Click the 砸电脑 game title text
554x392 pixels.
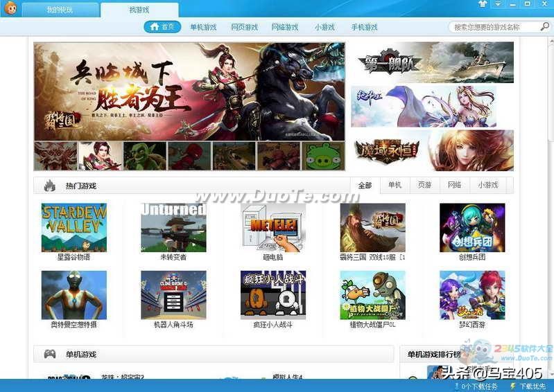(x=272, y=257)
